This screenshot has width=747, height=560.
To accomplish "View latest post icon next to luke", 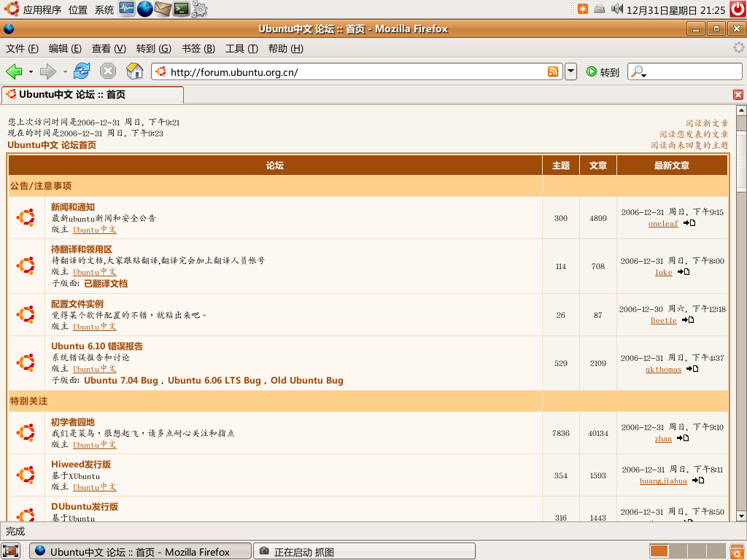I will pyautogui.click(x=684, y=272).
